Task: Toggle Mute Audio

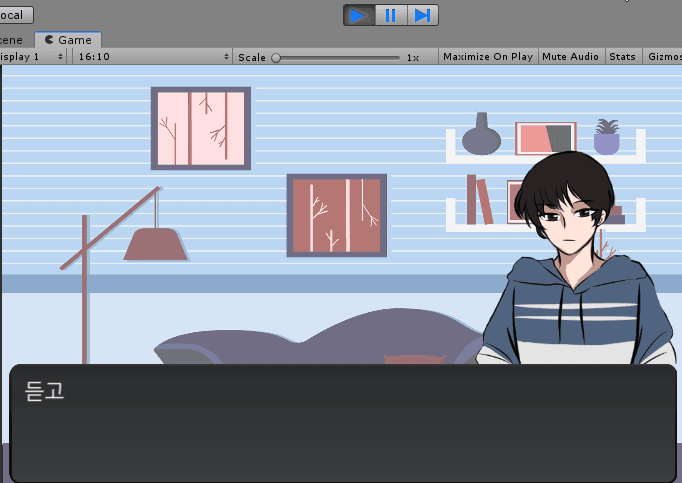Action: tap(571, 57)
